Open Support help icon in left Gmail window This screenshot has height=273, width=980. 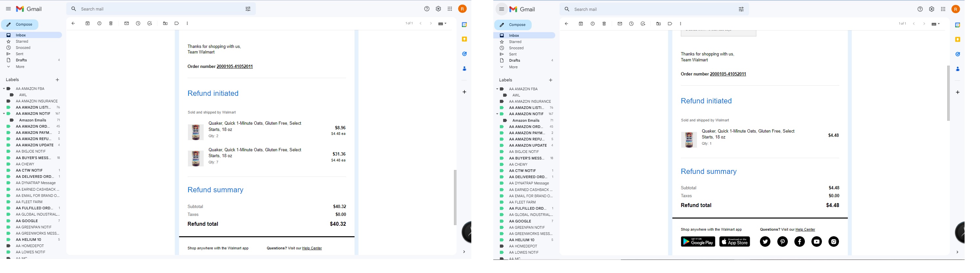coord(427,9)
